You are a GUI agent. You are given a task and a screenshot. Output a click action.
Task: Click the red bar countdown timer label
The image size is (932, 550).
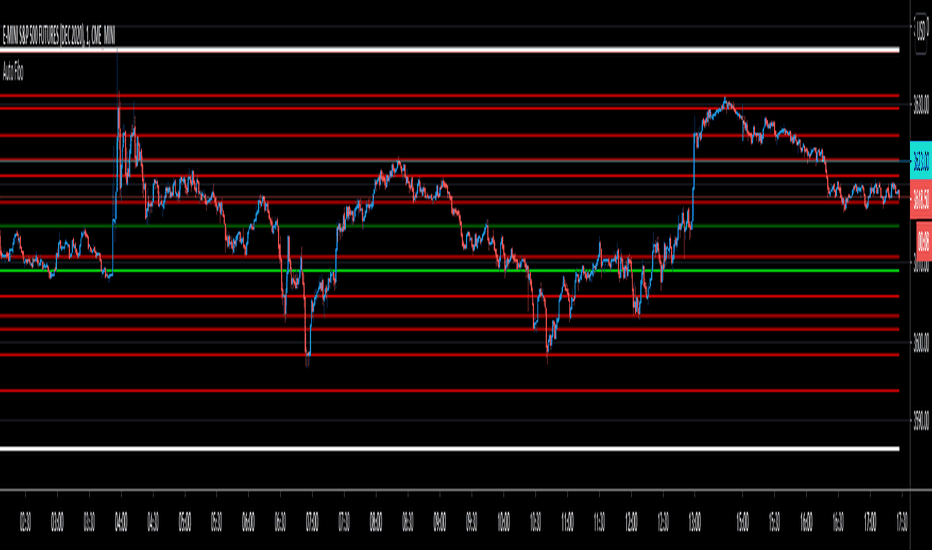pyautogui.click(x=924, y=241)
